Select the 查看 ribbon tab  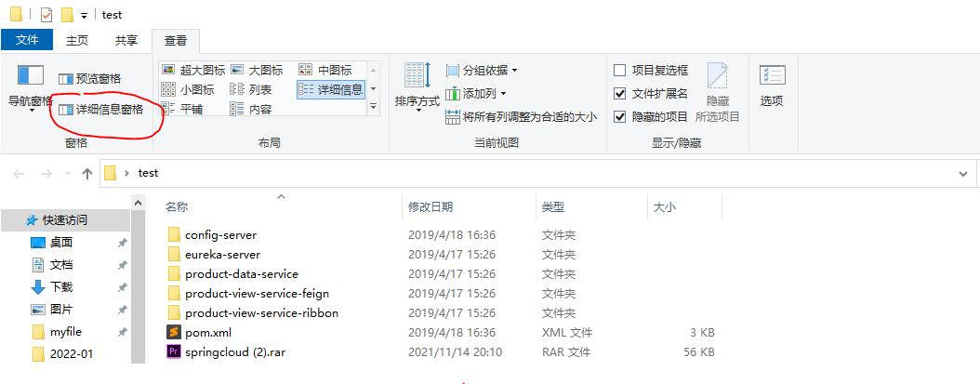[176, 41]
